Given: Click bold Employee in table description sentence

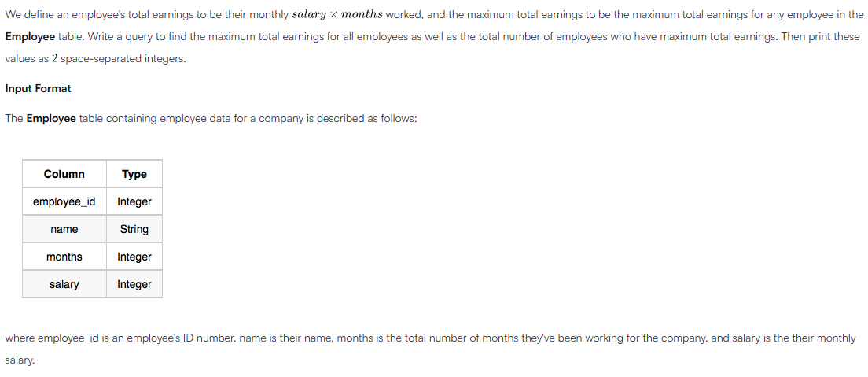Looking at the screenshot, I should click(51, 119).
